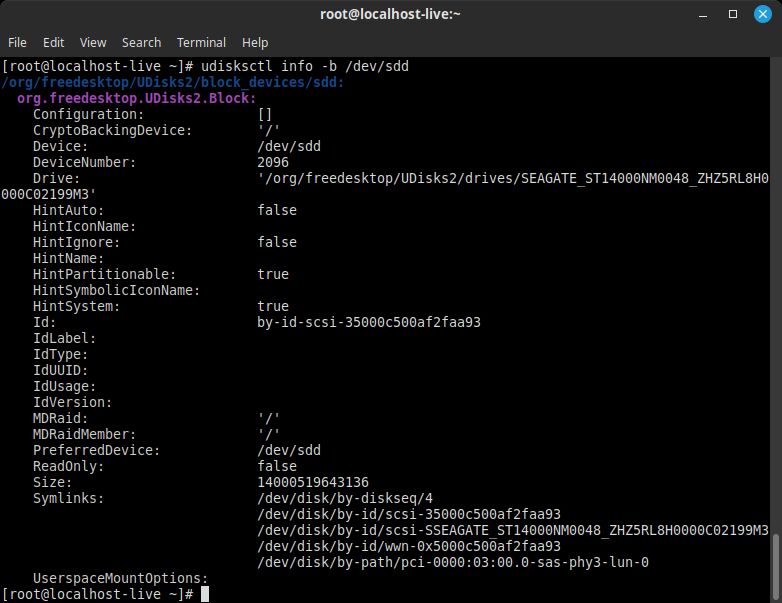Click the symlink /dev/disk/by-diskseq/4
This screenshot has width=782, height=603.
coord(345,498)
